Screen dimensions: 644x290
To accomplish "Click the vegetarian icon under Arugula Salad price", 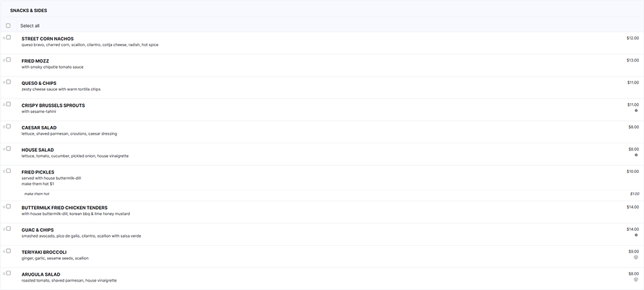I will pos(636,280).
